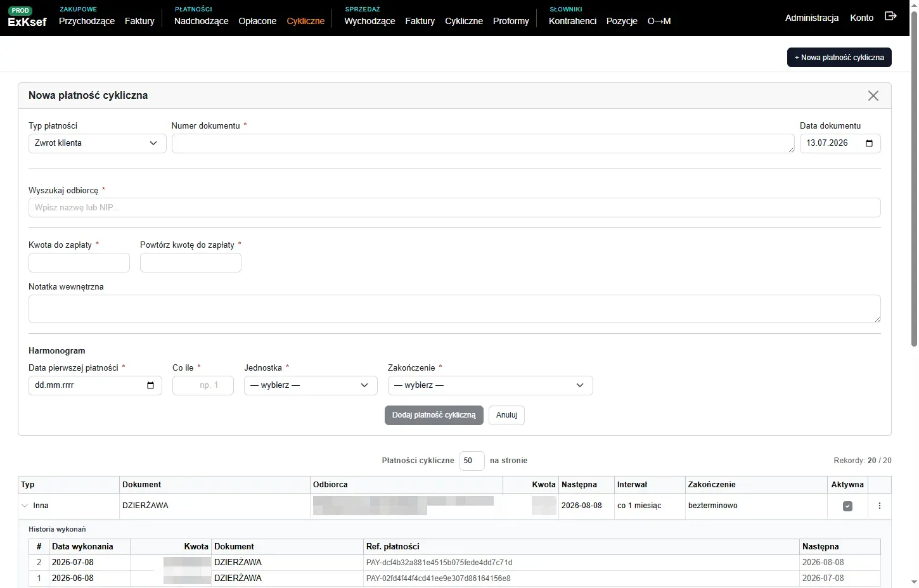
Task: Click the 2026-08-08 next date in Inna row
Action: tap(582, 506)
